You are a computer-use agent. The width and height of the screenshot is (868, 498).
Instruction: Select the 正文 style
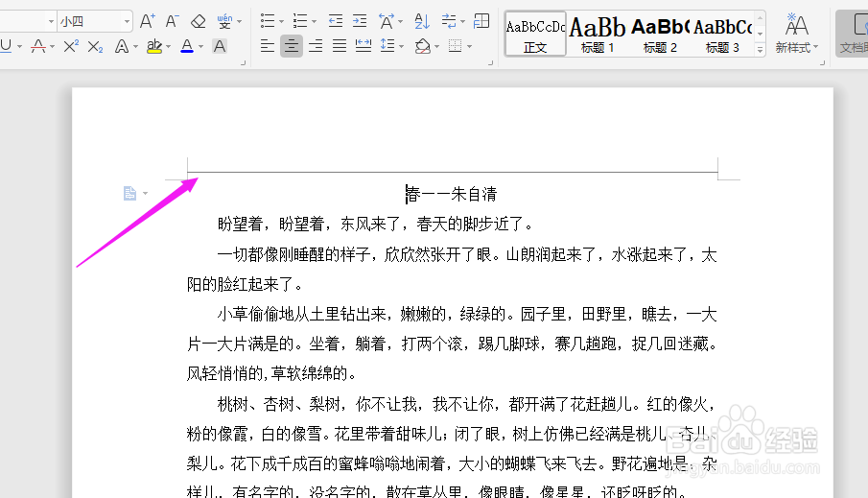pyautogui.click(x=535, y=35)
